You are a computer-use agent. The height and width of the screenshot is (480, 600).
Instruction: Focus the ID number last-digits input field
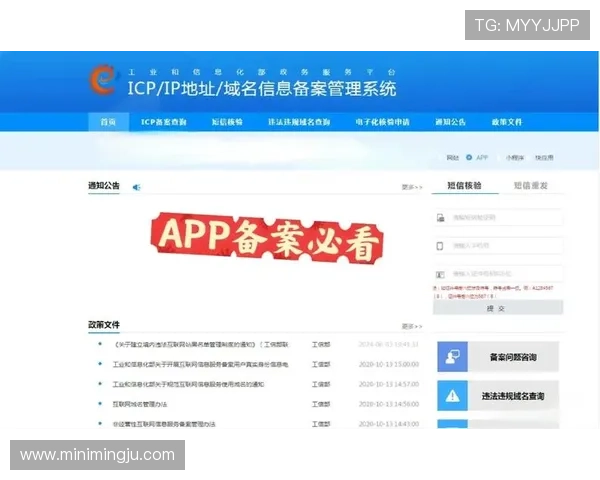498,274
